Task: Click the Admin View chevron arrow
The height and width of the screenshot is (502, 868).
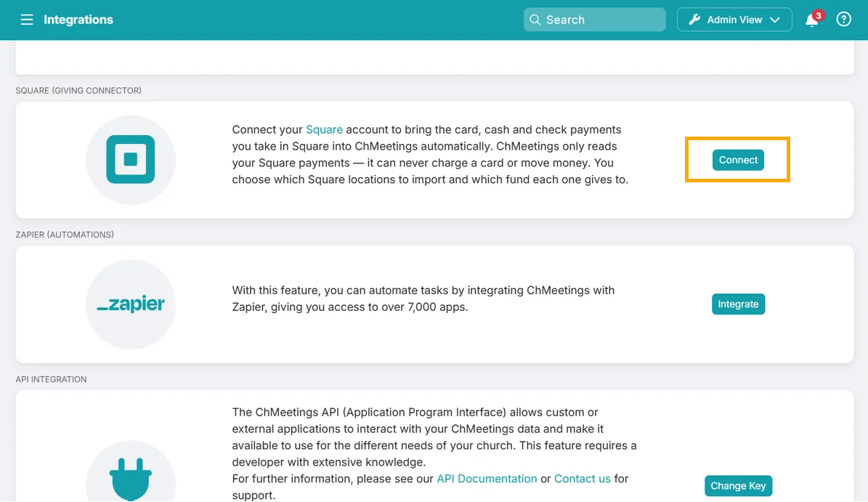Action: pyautogui.click(x=775, y=20)
